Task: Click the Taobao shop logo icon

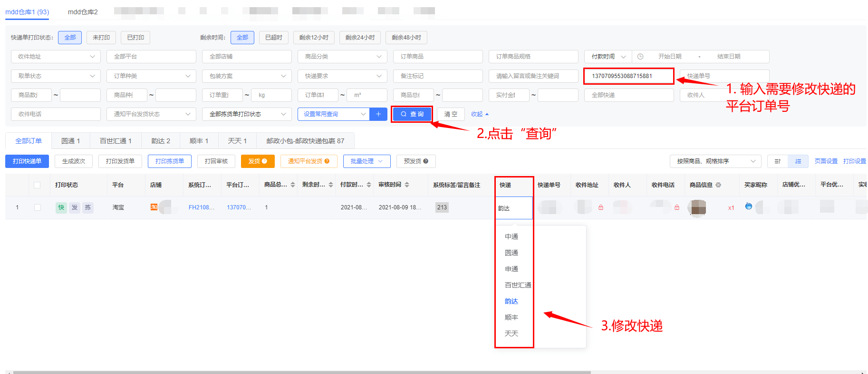Action: point(154,207)
